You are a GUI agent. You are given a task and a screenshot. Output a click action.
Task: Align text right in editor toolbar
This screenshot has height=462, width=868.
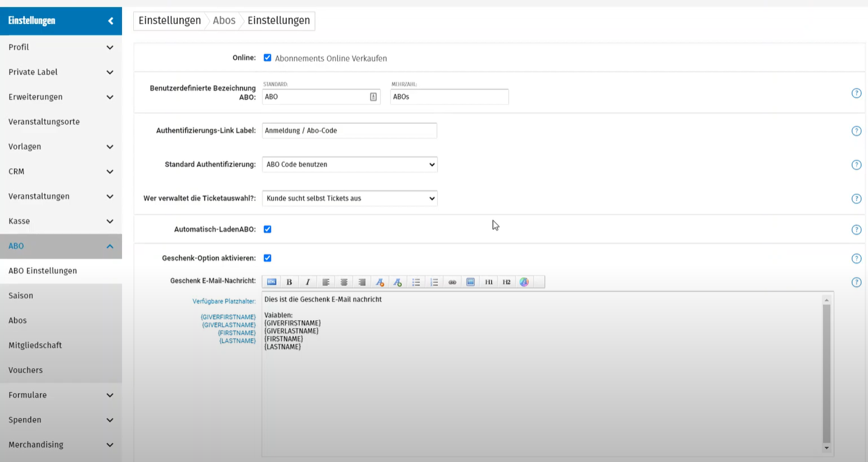tap(362, 282)
